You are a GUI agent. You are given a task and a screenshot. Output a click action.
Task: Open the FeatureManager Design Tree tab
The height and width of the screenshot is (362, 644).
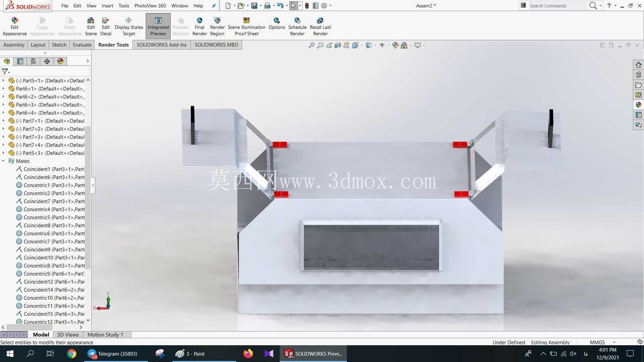tap(7, 61)
